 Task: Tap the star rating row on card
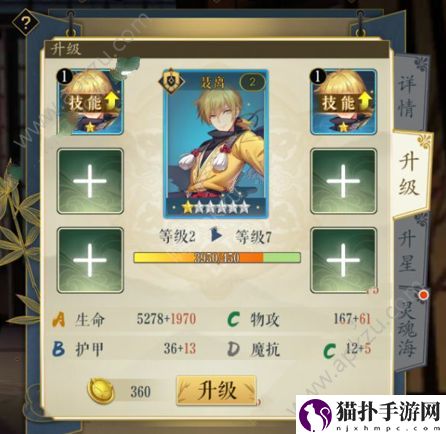click(215, 207)
